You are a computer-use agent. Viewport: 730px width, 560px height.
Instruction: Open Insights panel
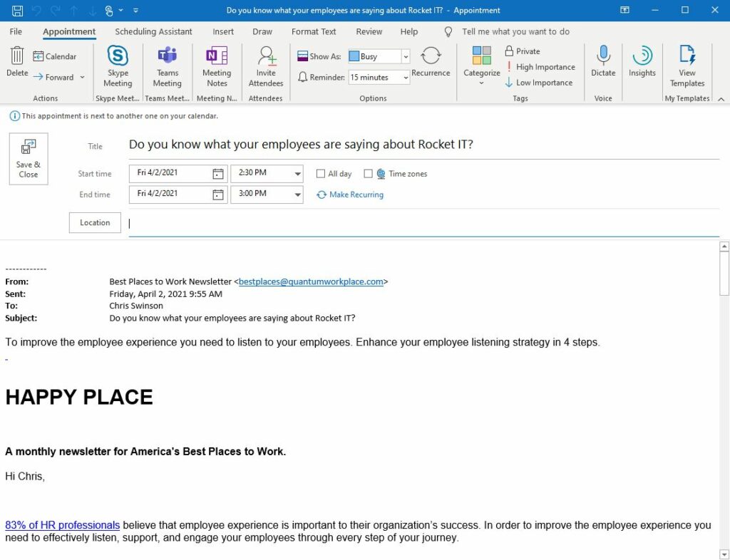point(642,61)
